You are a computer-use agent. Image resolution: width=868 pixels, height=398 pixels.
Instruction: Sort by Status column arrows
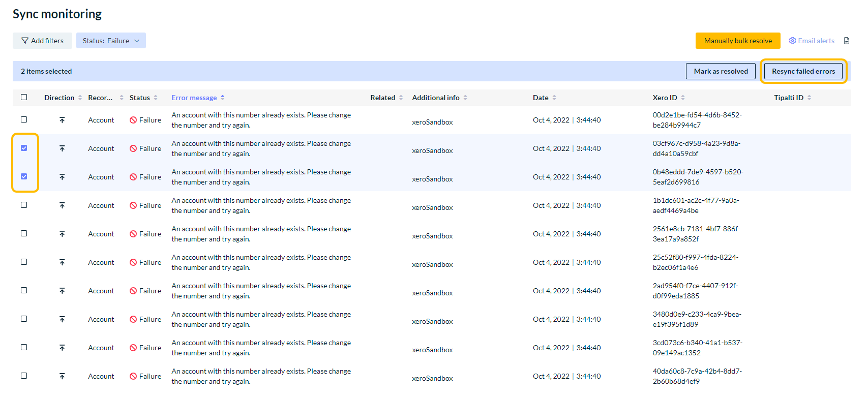156,98
